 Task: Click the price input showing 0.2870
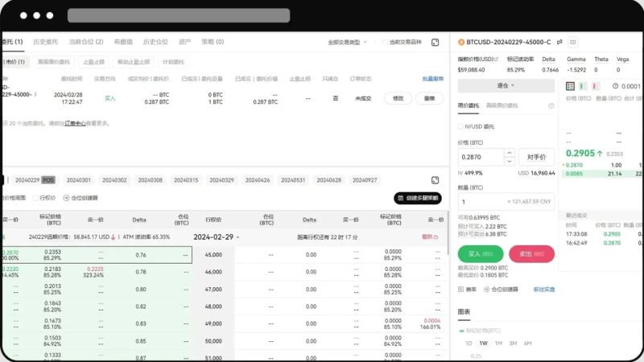point(481,157)
